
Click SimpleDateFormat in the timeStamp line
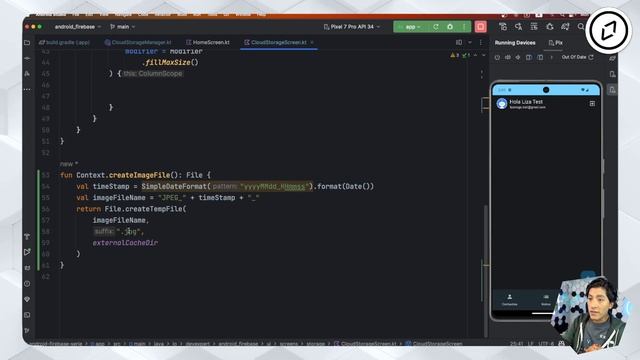pos(174,187)
